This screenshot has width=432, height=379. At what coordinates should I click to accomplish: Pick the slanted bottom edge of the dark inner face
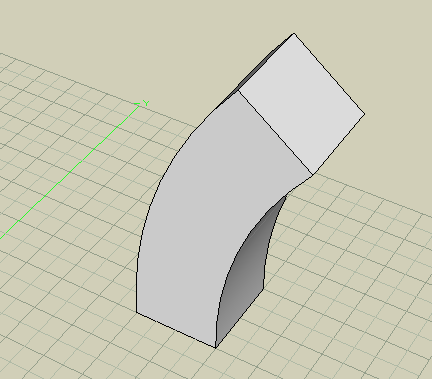[240, 318]
